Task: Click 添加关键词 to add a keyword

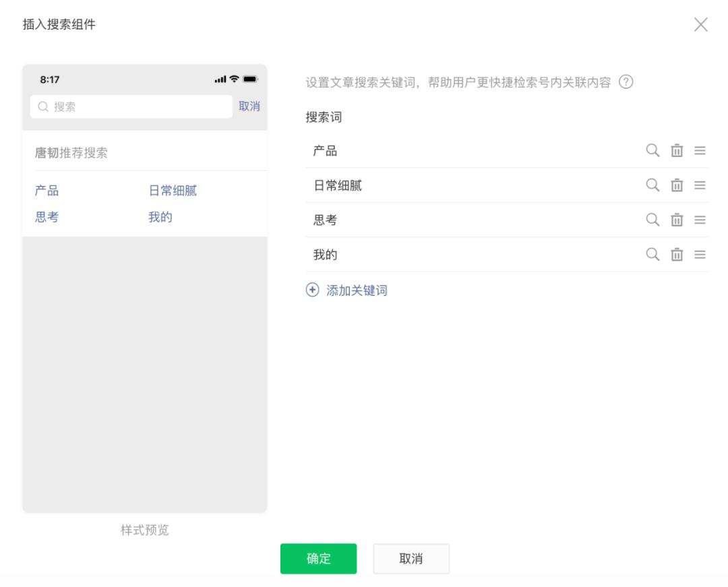Action: (346, 289)
